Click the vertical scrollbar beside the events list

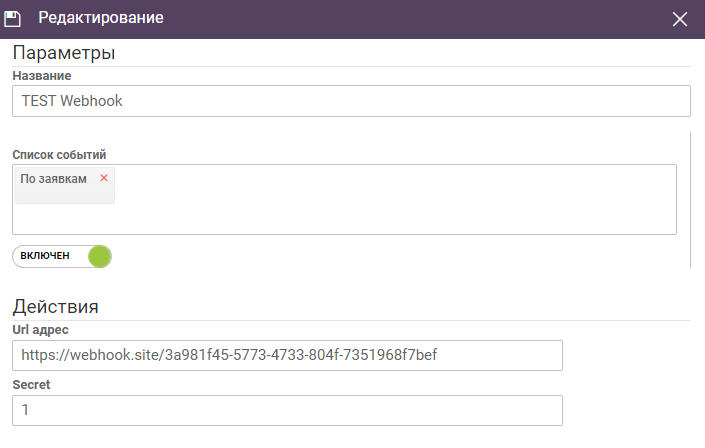691,200
